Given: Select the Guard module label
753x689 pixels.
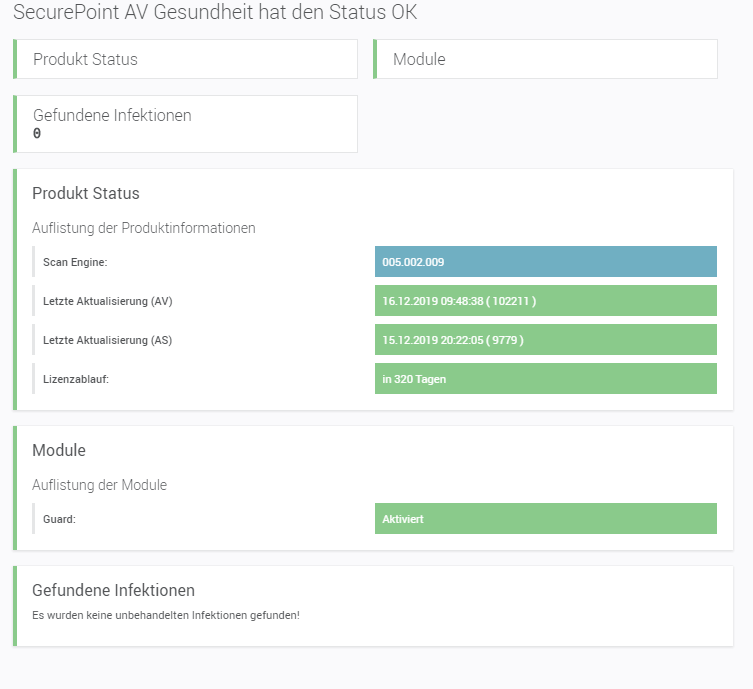Looking at the screenshot, I should point(60,519).
